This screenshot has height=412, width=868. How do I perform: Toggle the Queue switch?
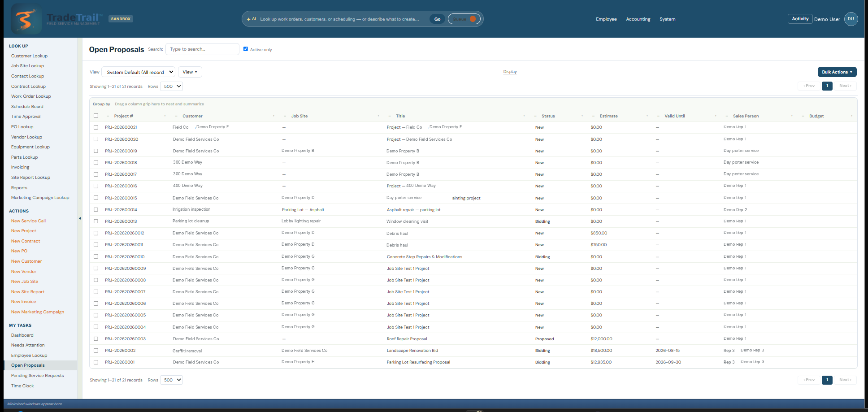[x=464, y=19]
